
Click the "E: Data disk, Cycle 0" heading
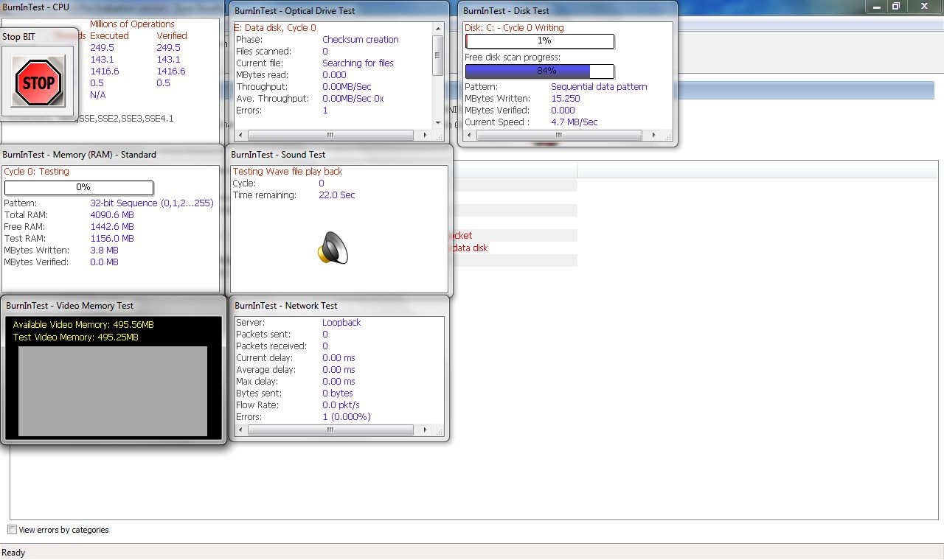(x=275, y=28)
